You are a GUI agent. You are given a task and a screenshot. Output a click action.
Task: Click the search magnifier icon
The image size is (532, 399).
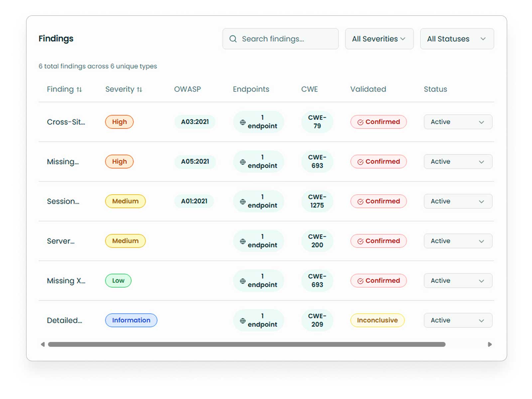[x=233, y=39]
